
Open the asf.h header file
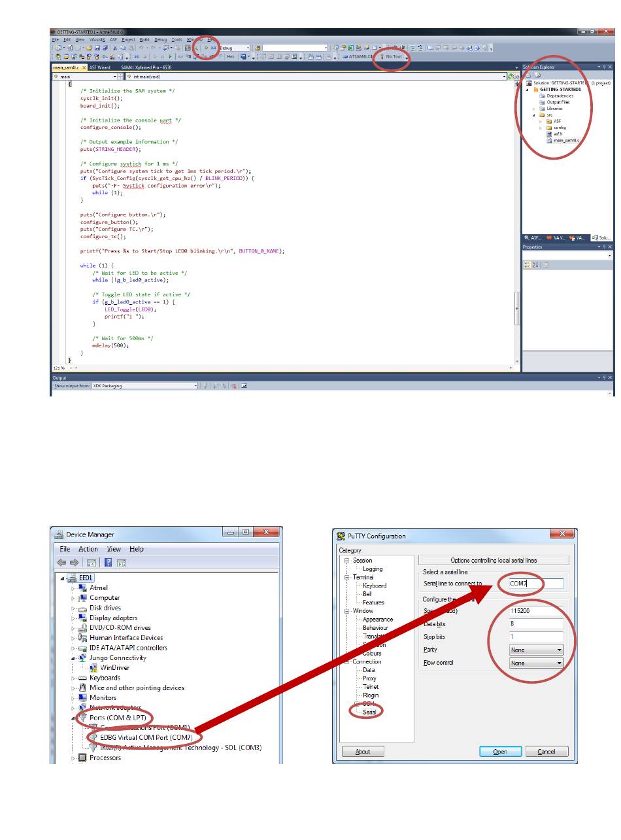click(558, 133)
